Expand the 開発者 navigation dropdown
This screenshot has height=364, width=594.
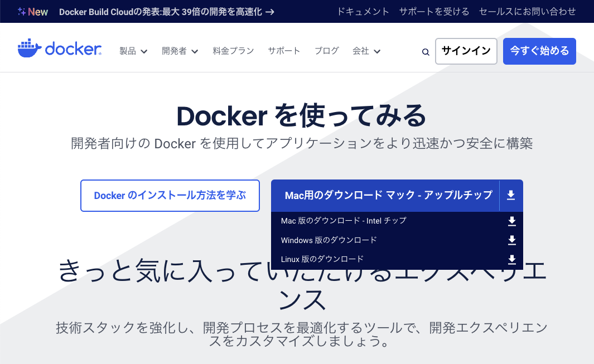180,51
